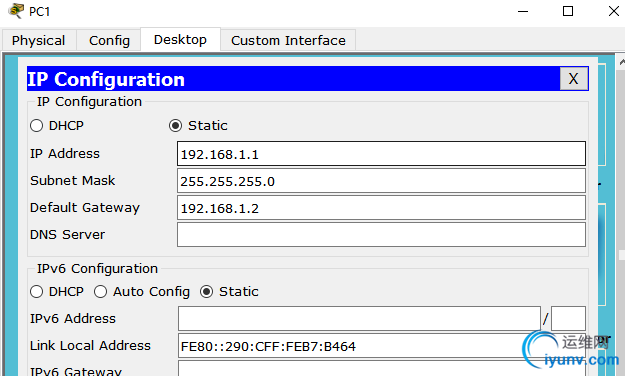Focus the Subnet Mask input field
The height and width of the screenshot is (376, 625).
click(x=381, y=181)
